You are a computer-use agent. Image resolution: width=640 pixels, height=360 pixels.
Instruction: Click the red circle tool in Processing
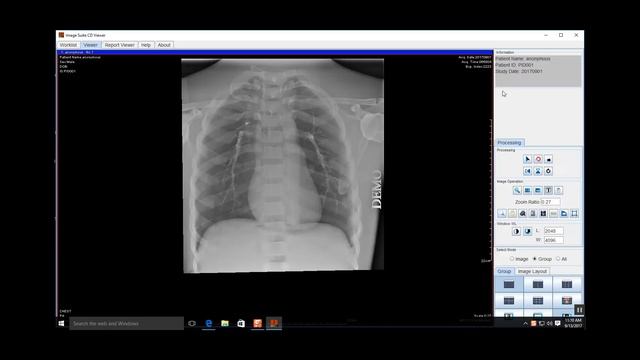[x=538, y=159]
